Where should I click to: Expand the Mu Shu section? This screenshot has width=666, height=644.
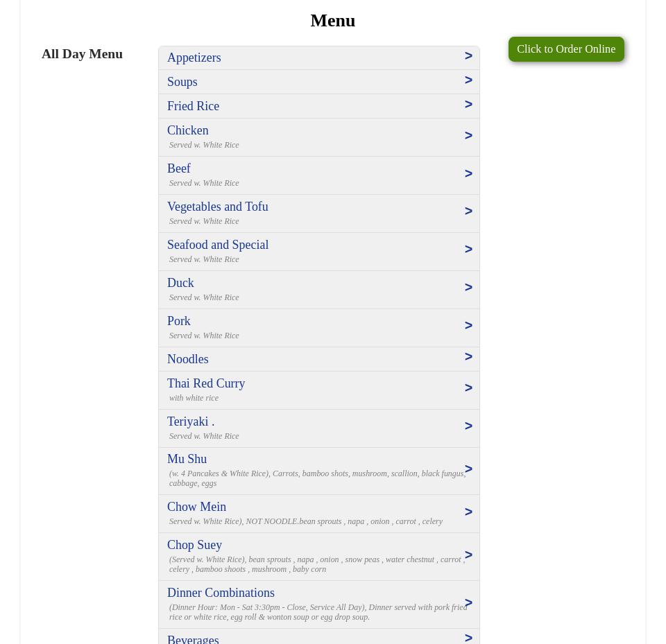click(x=187, y=459)
